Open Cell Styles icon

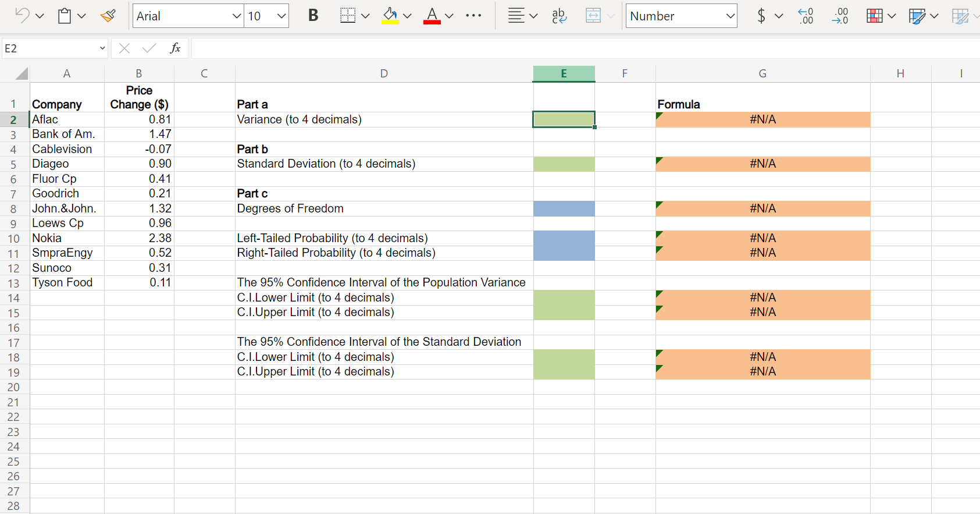[917, 16]
